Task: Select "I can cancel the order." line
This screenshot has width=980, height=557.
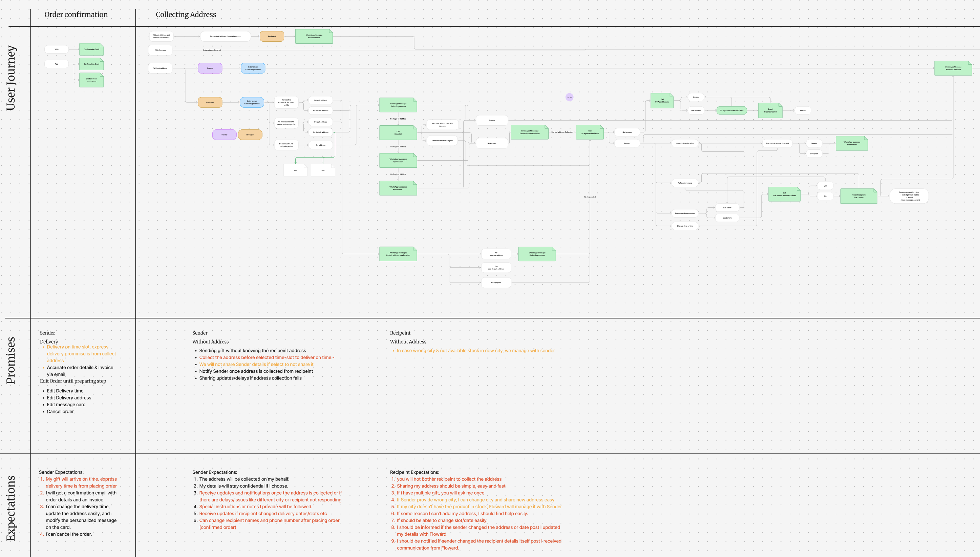Action: 68,534
